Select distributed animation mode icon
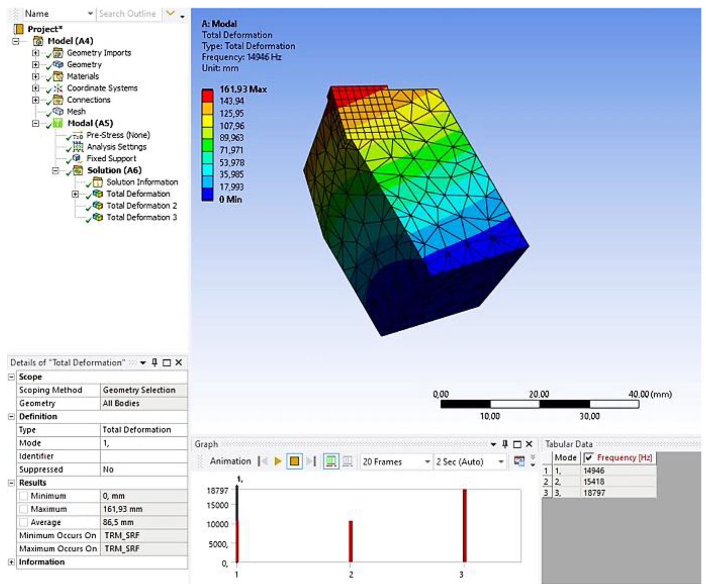The image size is (706, 588). pos(331,461)
